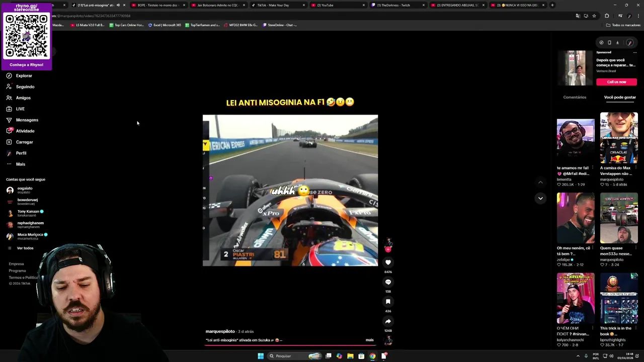
Task: Open the te amamos mr fall video
Action: click(576, 138)
